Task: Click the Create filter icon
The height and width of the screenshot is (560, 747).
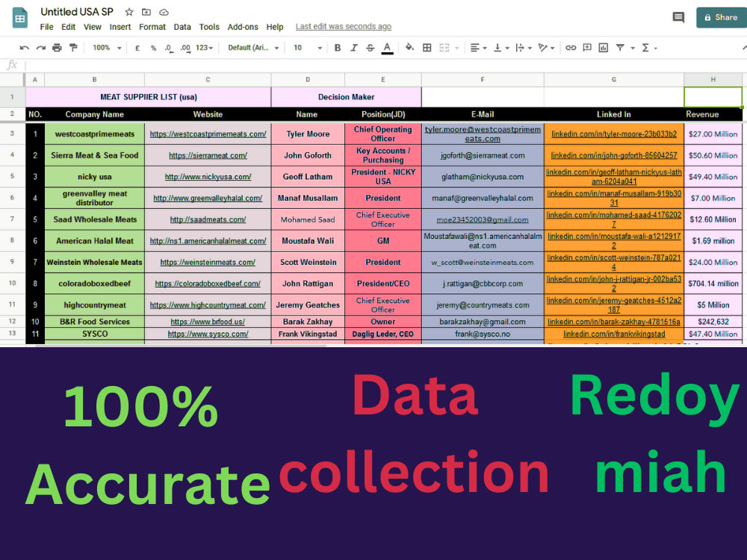Action: 620,48
